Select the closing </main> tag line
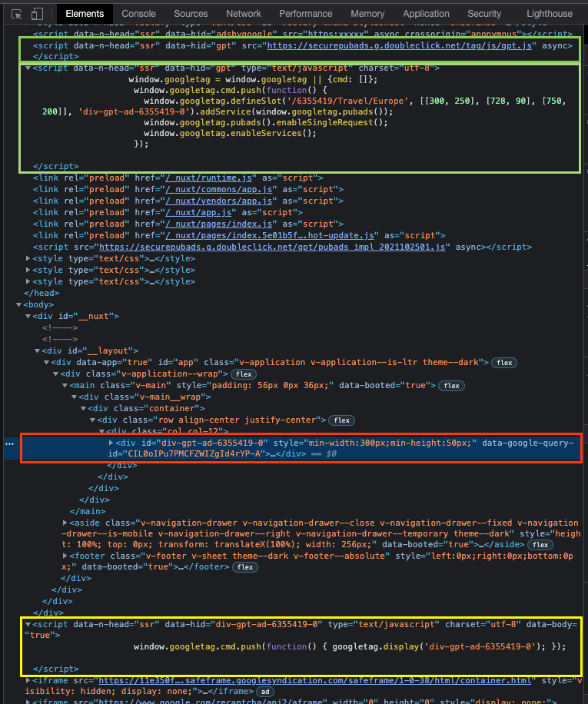588x704 pixels. [x=88, y=511]
